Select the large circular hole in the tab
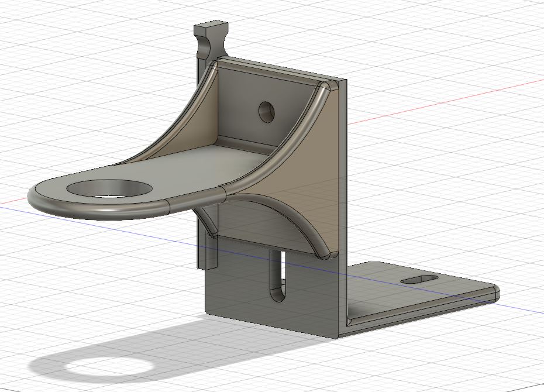The image size is (544, 392). [x=109, y=189]
